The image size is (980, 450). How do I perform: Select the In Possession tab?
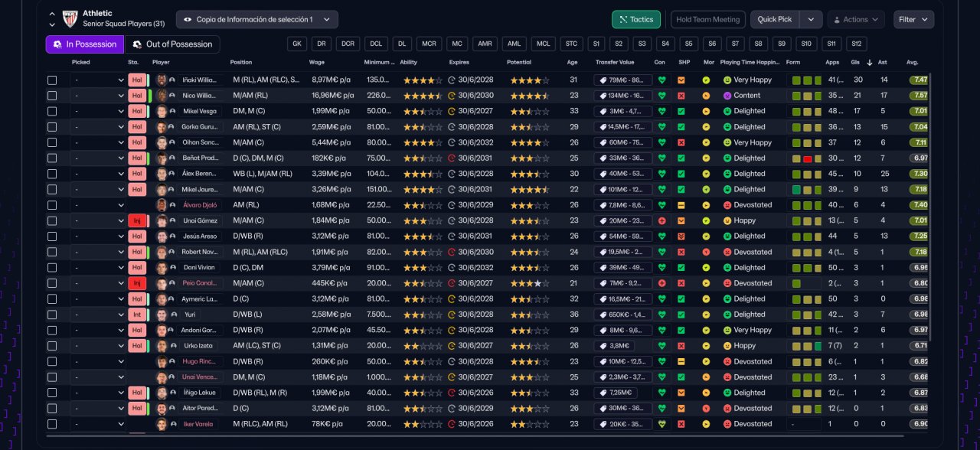(85, 44)
